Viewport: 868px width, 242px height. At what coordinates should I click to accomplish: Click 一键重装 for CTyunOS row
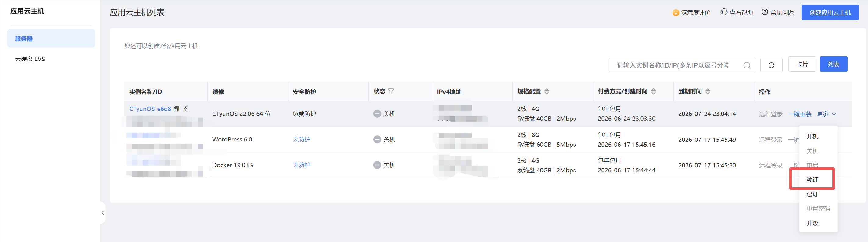click(x=799, y=114)
